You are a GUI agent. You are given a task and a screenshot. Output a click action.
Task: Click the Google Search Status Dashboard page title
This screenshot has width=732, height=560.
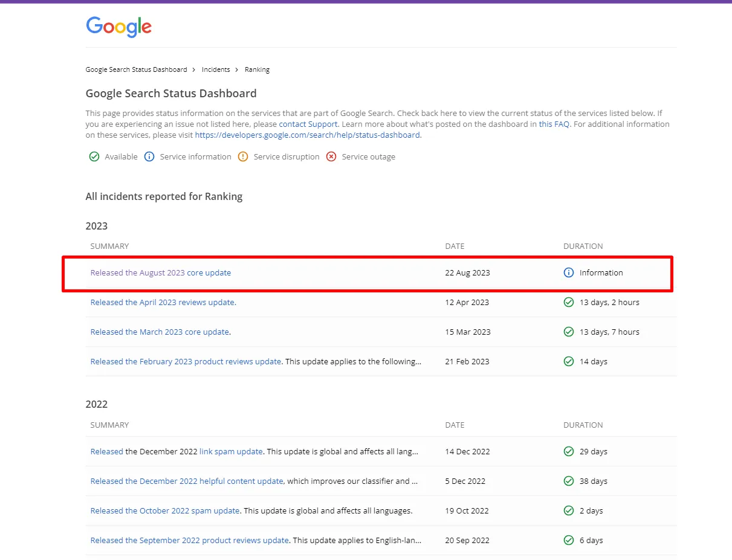click(x=171, y=93)
